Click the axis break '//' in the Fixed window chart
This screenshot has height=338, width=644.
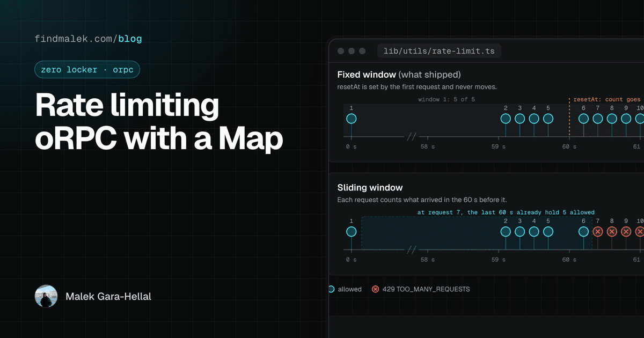click(412, 137)
